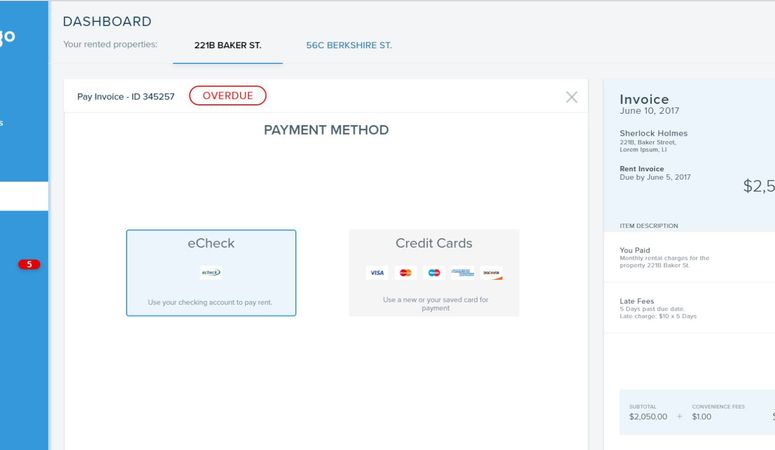Open the 56C BERKSHIRE ST. tab
This screenshot has height=450, width=775.
click(x=349, y=45)
